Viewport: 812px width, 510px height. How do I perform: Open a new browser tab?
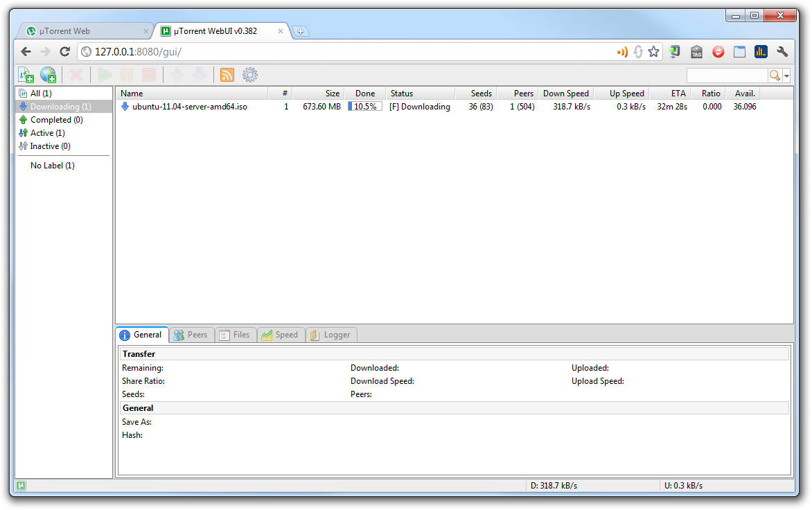[301, 31]
